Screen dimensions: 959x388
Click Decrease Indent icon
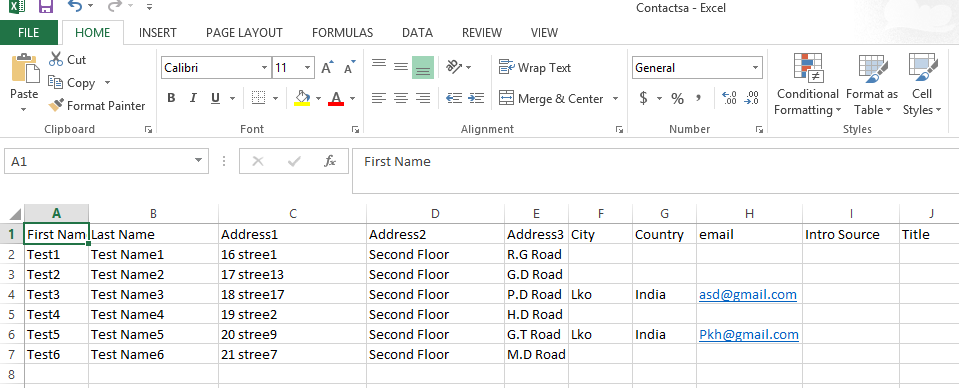454,98
